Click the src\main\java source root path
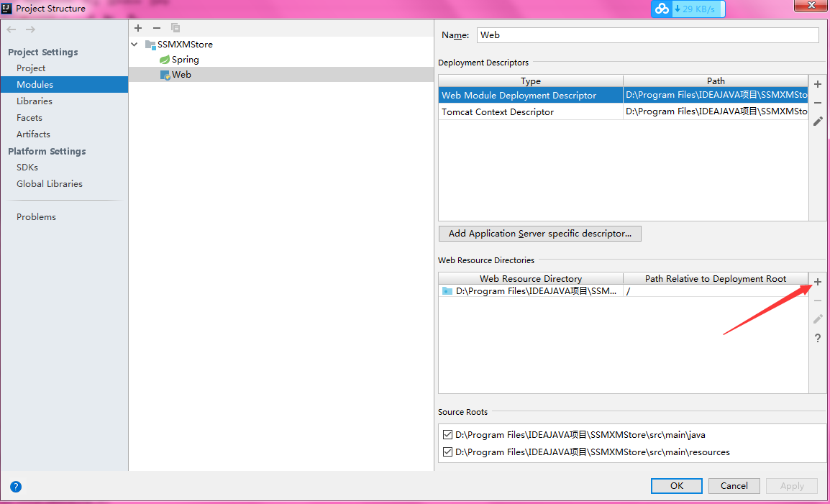The height and width of the screenshot is (504, 830). coord(580,435)
